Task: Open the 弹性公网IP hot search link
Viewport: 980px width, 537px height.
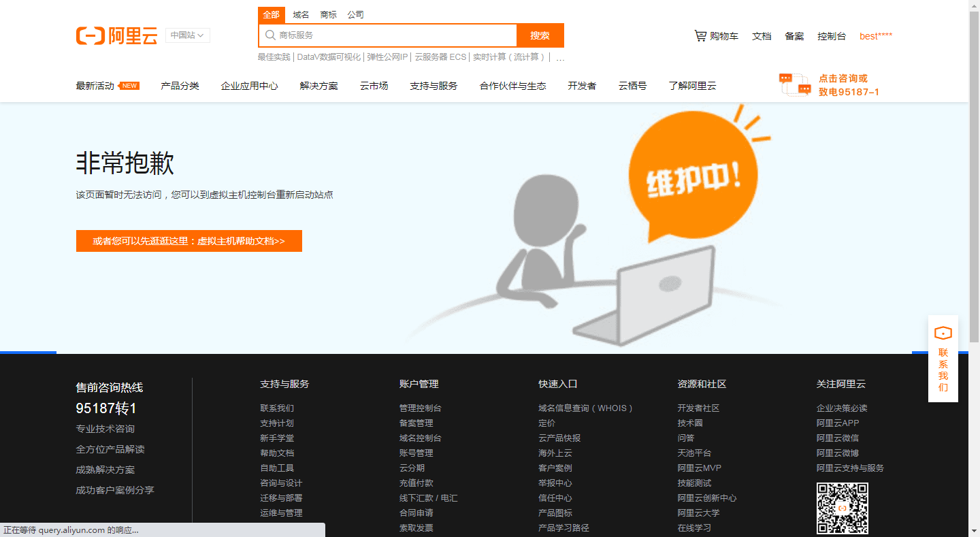Action: click(387, 57)
